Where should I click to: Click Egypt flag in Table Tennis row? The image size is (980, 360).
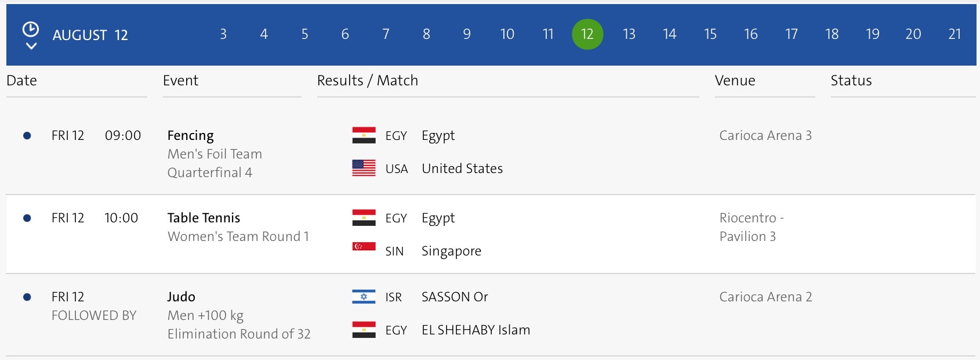pos(364,218)
